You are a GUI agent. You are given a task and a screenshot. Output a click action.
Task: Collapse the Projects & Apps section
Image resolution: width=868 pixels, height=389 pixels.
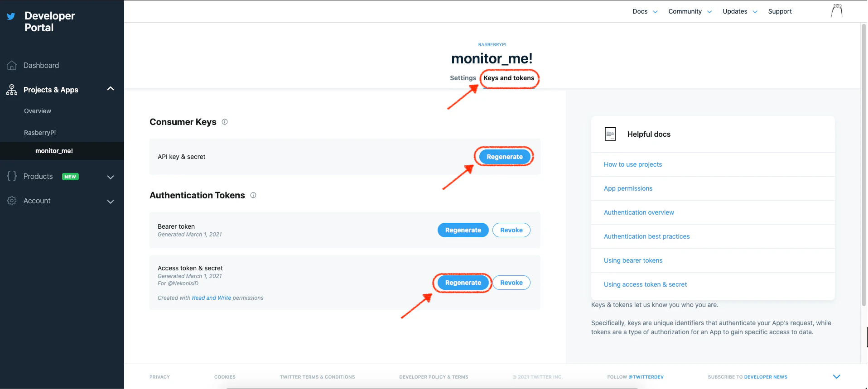(x=111, y=89)
